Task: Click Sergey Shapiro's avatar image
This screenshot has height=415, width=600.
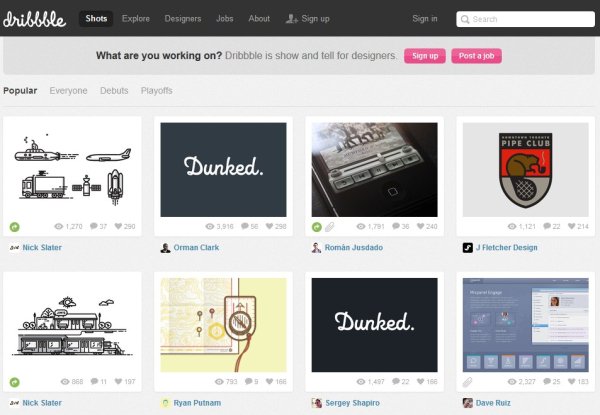Action: point(316,403)
